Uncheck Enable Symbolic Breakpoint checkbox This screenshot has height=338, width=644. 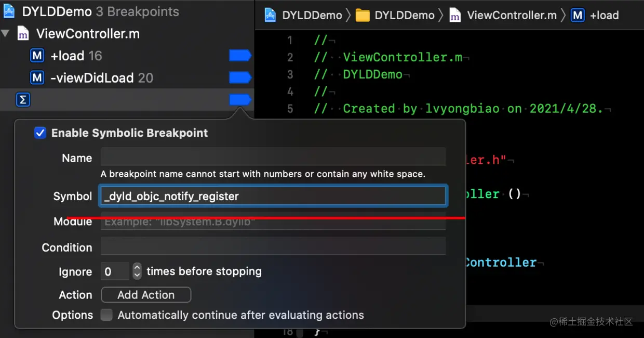[40, 133]
